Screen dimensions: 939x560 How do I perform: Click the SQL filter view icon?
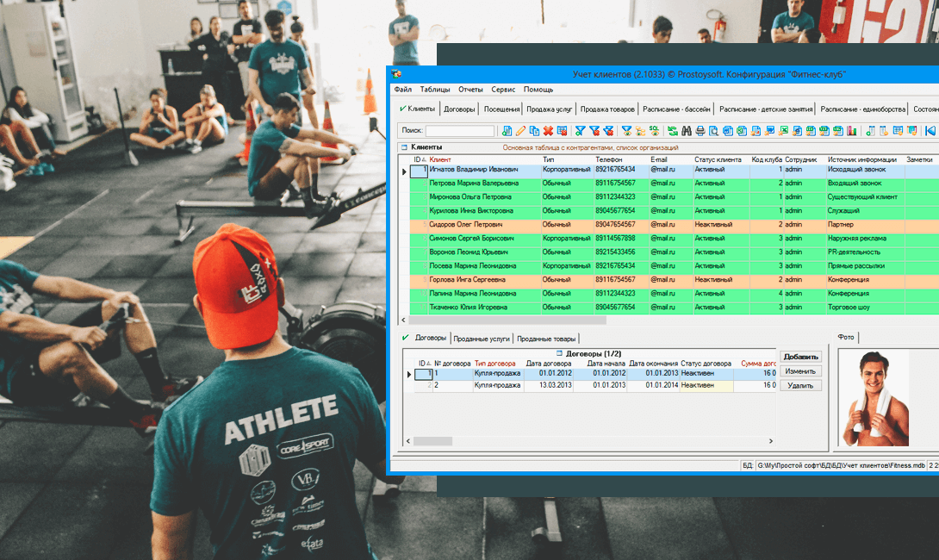(654, 131)
